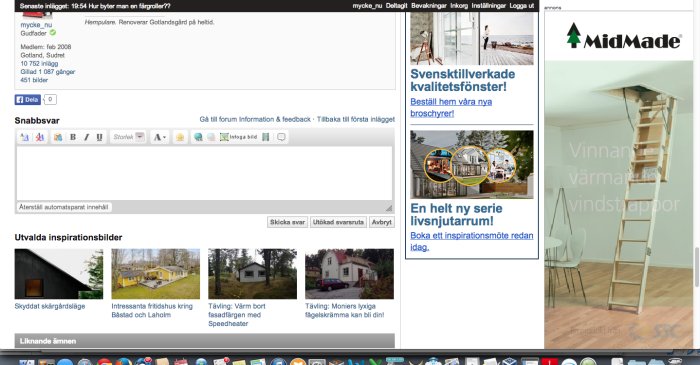Open the 10 752 inlägg link
Viewport: 700px width, 365px height.
39,63
